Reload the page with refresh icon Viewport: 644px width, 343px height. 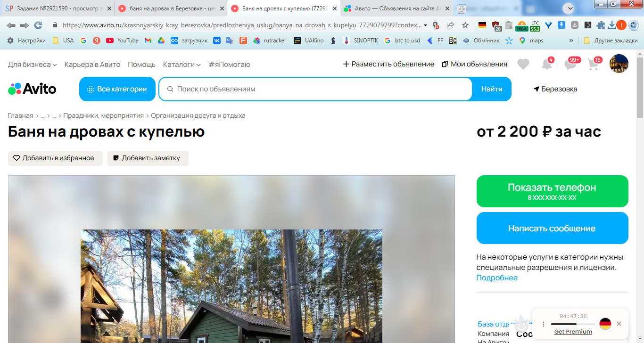tap(38, 25)
